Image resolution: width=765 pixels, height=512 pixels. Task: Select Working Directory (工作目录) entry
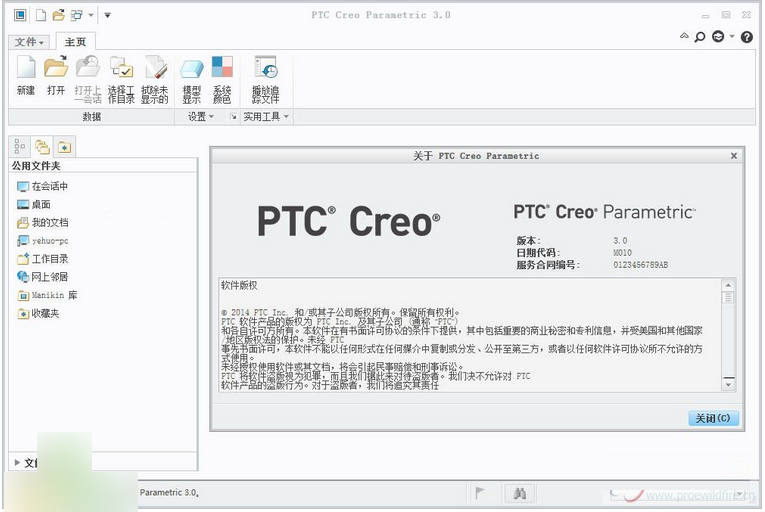click(x=42, y=259)
